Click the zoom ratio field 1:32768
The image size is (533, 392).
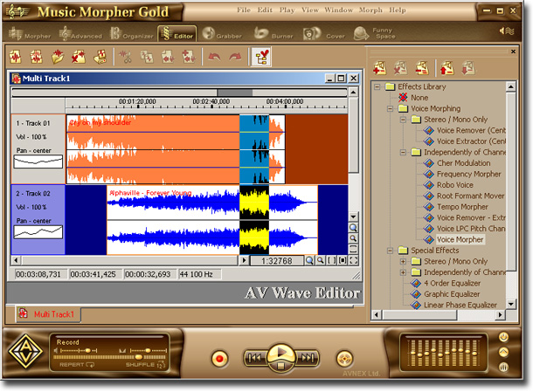[x=277, y=261]
